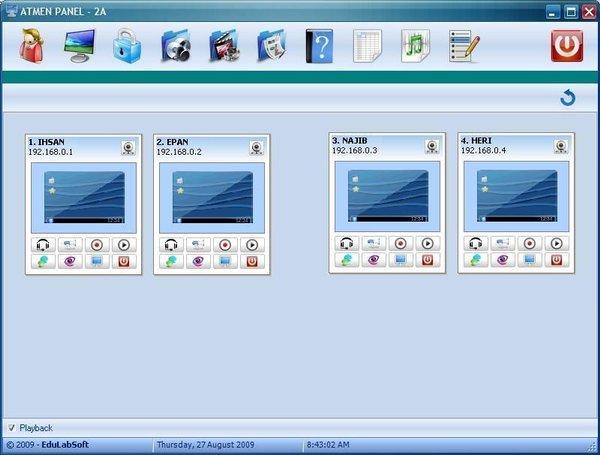
Task: Click the blue padlock lock icon
Action: (x=126, y=46)
